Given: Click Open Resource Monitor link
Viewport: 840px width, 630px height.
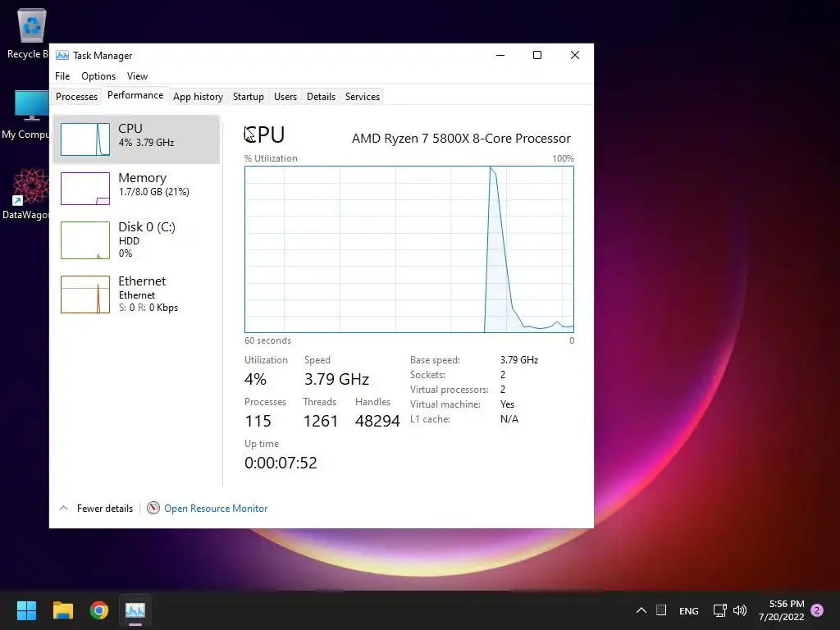Looking at the screenshot, I should pos(216,509).
